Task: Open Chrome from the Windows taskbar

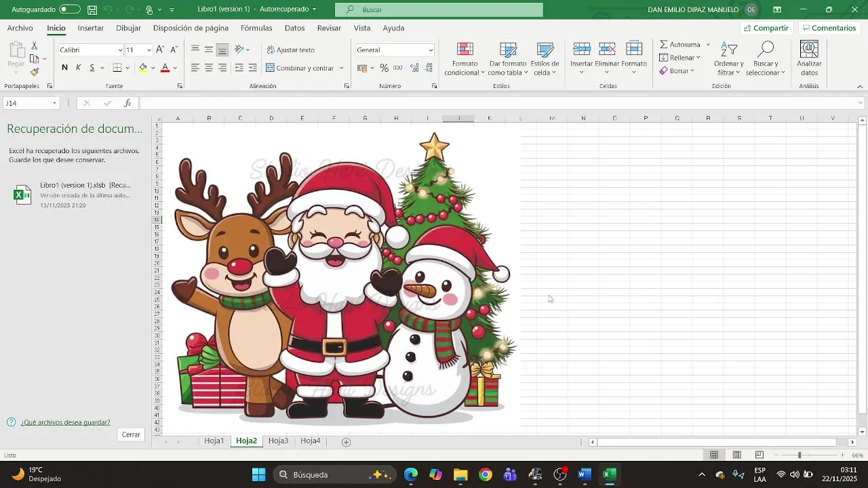Action: pos(485,474)
